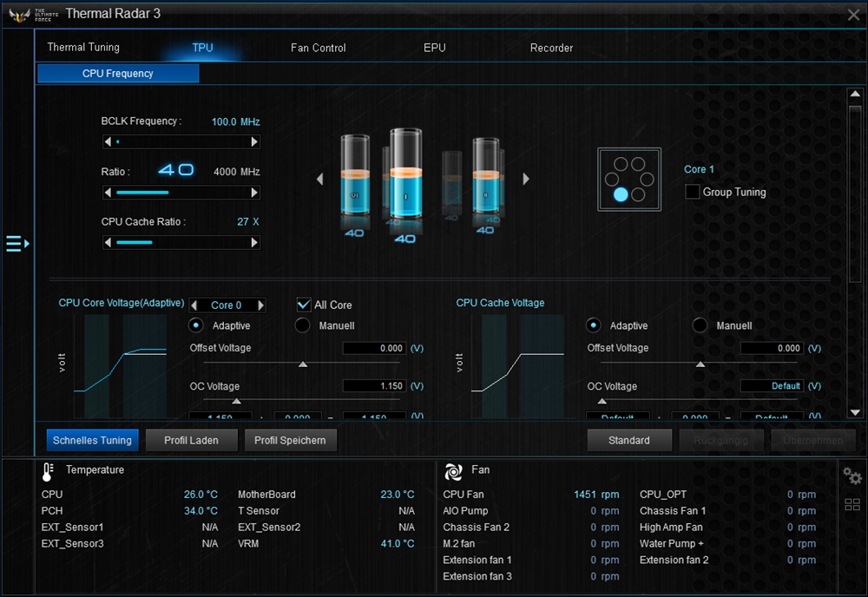868x597 pixels.
Task: Expand the left sidebar menu icon
Action: 17,244
